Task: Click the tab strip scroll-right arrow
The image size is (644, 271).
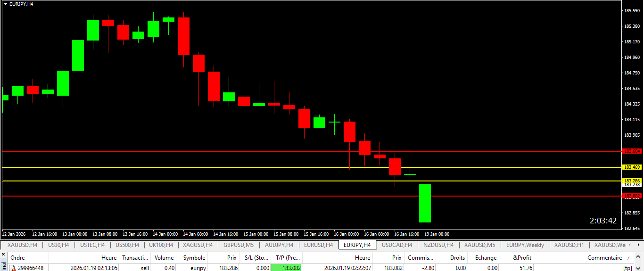Action: [x=639, y=245]
